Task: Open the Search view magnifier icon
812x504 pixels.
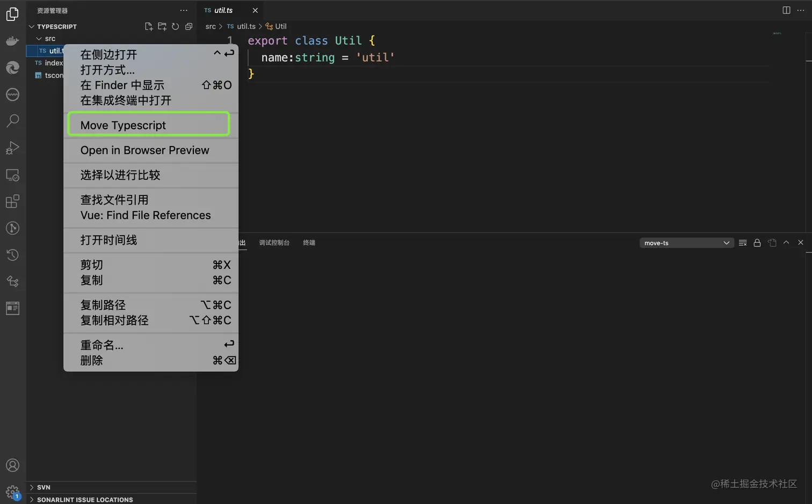Action: pyautogui.click(x=12, y=121)
